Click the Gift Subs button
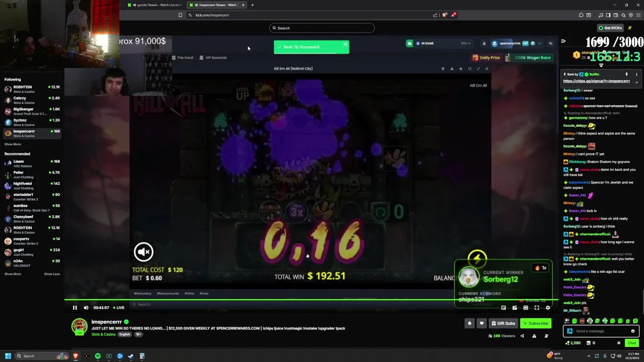 pos(503,323)
